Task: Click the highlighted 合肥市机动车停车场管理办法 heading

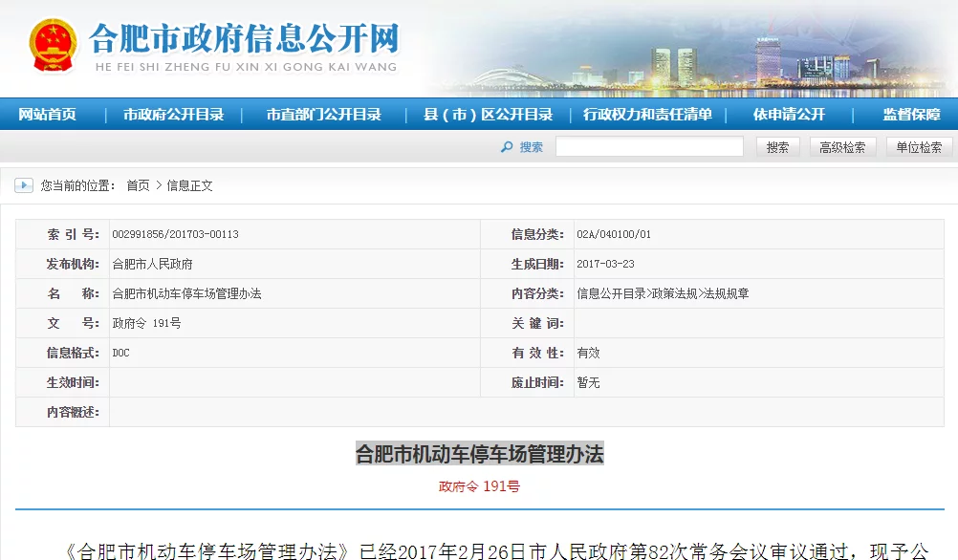Action: 479,453
